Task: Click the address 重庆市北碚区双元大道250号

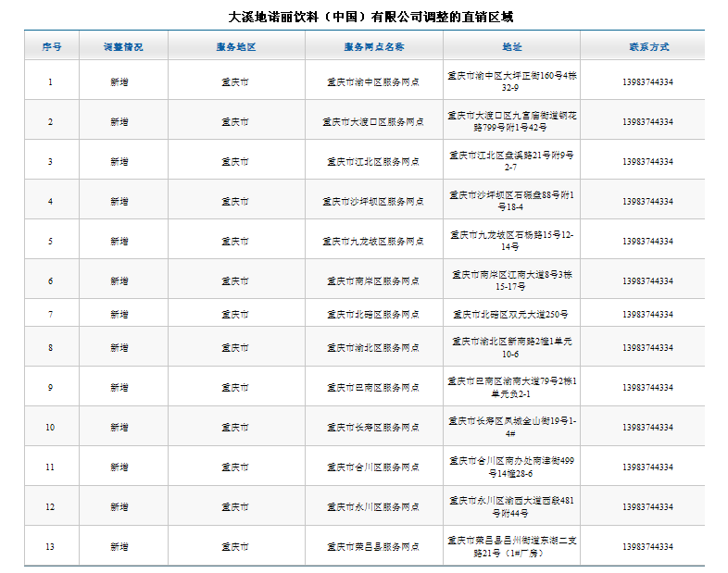Action: click(x=511, y=315)
